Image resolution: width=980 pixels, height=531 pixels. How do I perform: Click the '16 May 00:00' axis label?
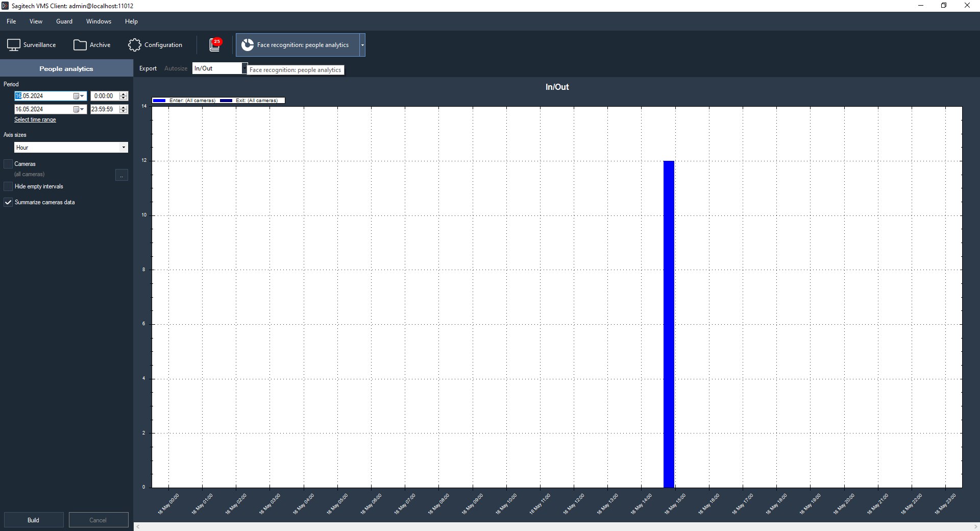pos(168,504)
